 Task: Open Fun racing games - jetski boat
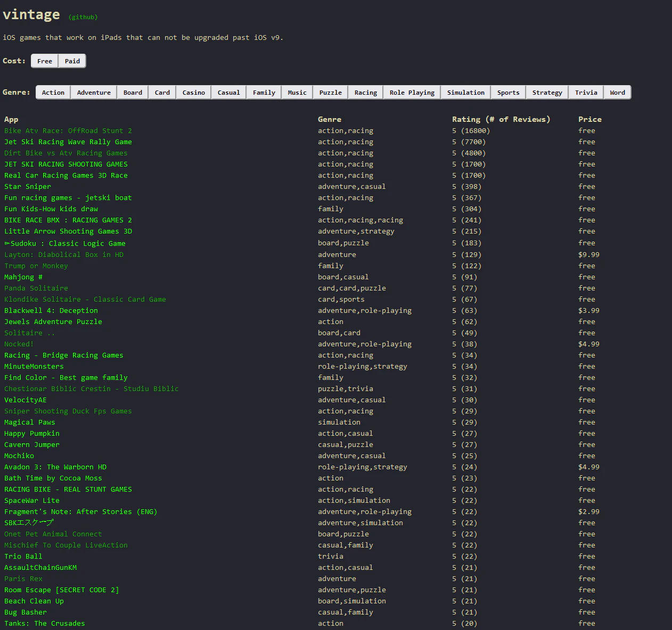tap(68, 198)
